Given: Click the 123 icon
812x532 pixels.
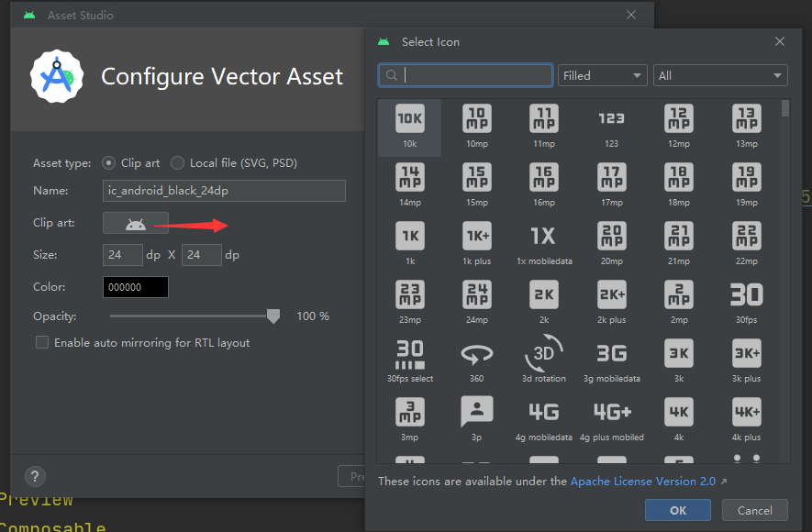Looking at the screenshot, I should coord(611,119).
